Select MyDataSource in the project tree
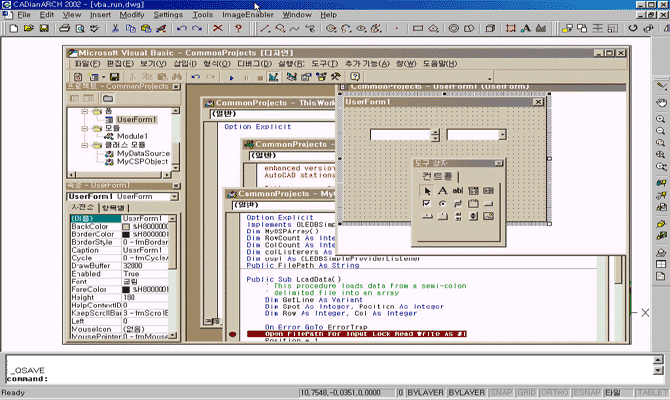This screenshot has height=400, width=670. click(143, 153)
